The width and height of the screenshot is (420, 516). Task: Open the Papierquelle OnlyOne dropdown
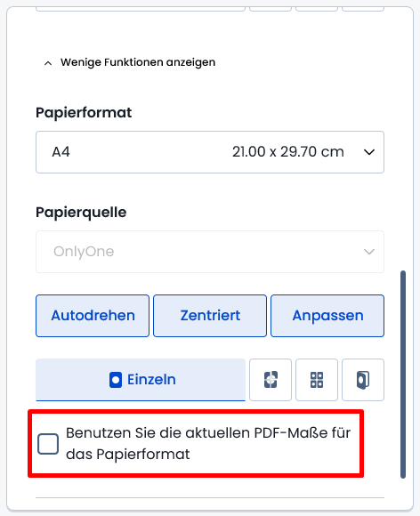pos(210,252)
